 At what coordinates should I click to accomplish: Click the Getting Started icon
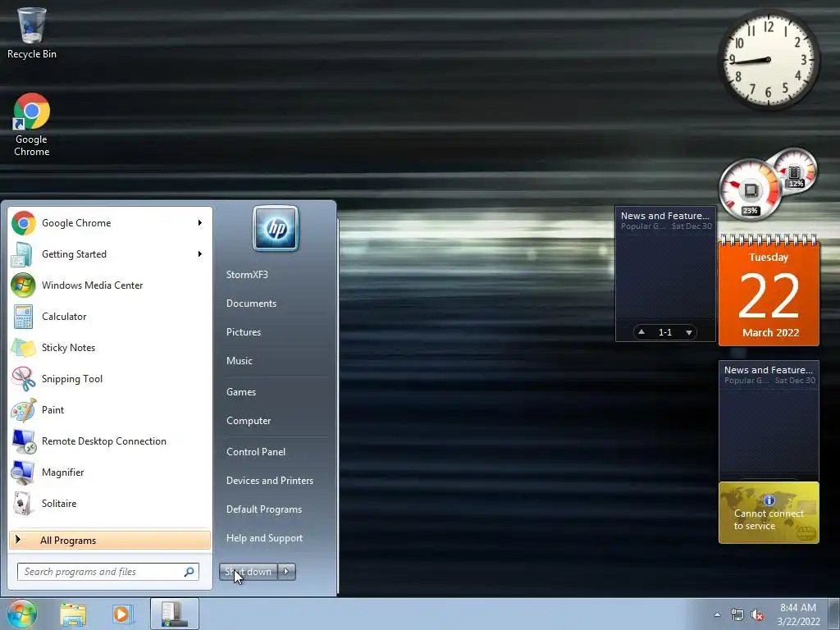coord(22,254)
